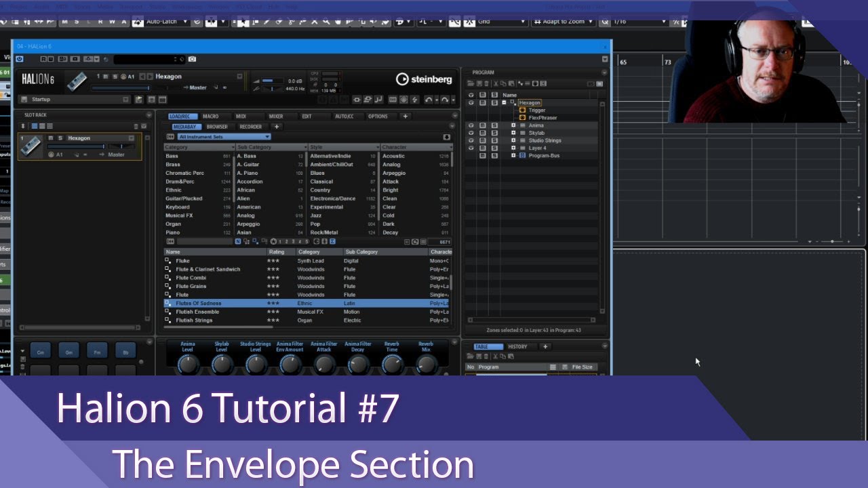The height and width of the screenshot is (488, 868).
Task: Click Reverb Mix knob
Action: [426, 364]
